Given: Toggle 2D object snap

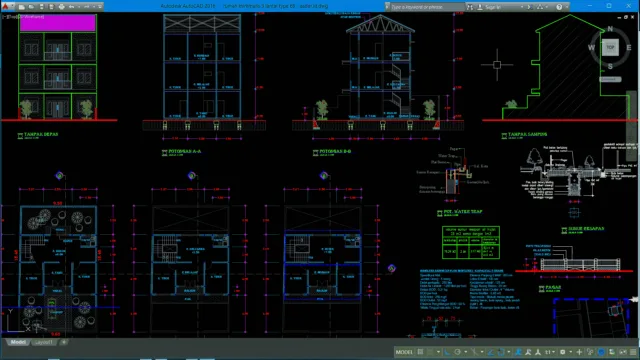Looking at the screenshot, I should [501, 352].
